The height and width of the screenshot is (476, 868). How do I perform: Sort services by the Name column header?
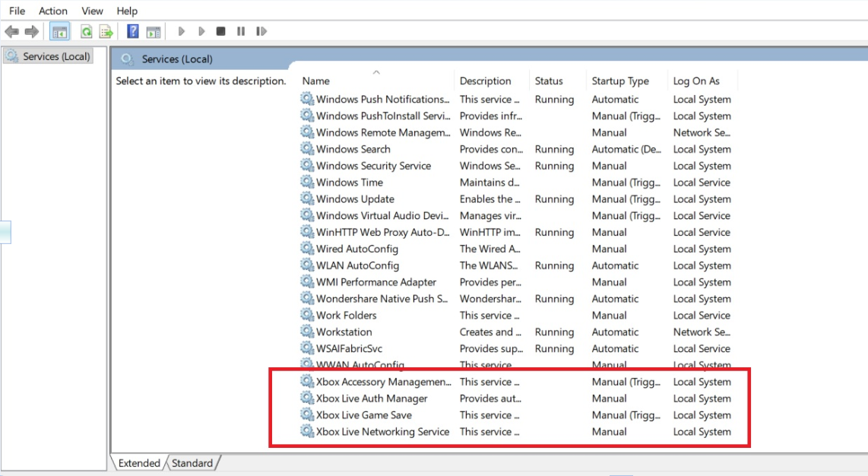coord(315,81)
